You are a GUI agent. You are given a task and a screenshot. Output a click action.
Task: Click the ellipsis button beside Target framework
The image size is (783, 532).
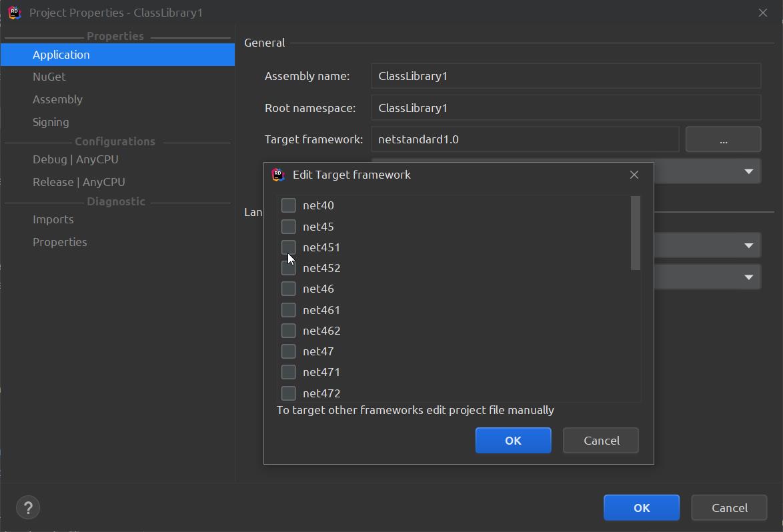pos(723,140)
